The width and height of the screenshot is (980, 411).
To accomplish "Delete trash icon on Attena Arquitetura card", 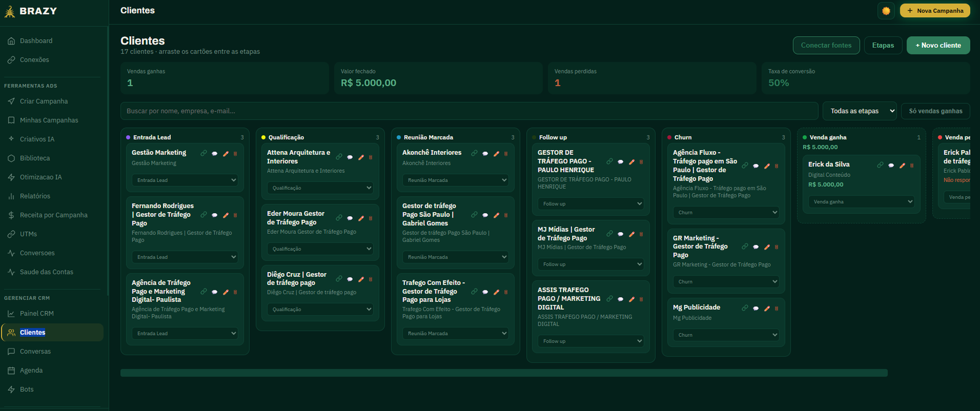I will pyautogui.click(x=371, y=157).
